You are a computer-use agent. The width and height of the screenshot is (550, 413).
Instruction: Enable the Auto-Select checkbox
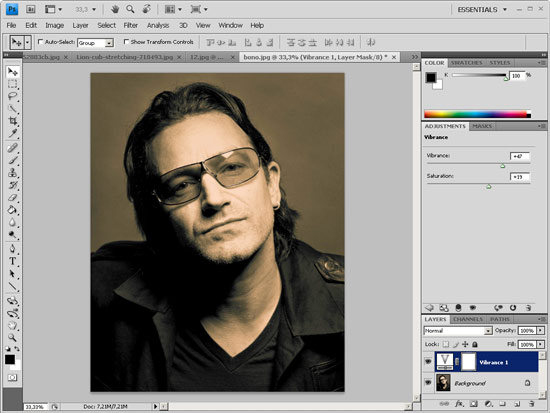tap(41, 42)
